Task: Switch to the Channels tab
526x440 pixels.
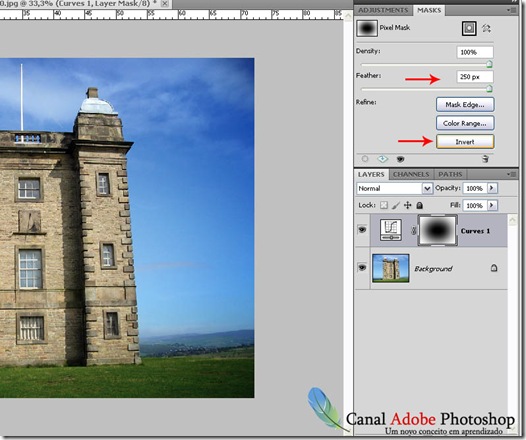Action: coord(411,174)
